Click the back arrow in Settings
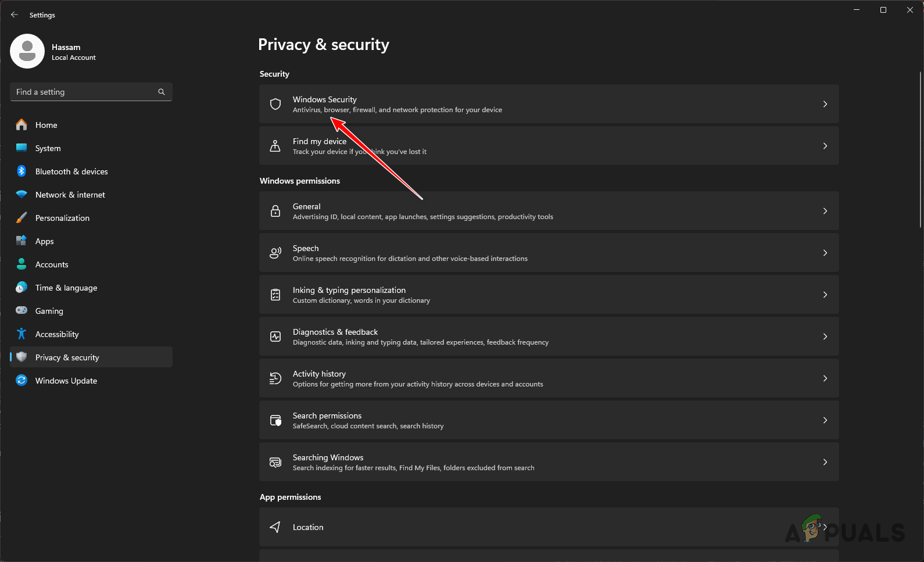This screenshot has width=924, height=562. point(15,15)
